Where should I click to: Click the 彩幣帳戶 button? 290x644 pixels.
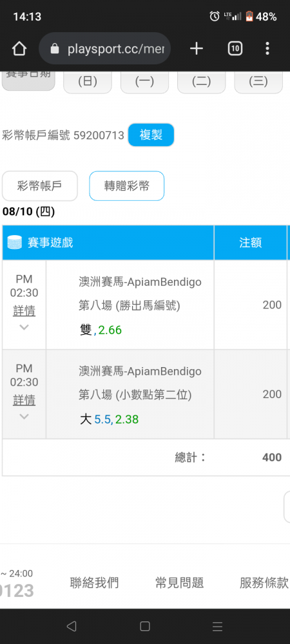[40, 186]
